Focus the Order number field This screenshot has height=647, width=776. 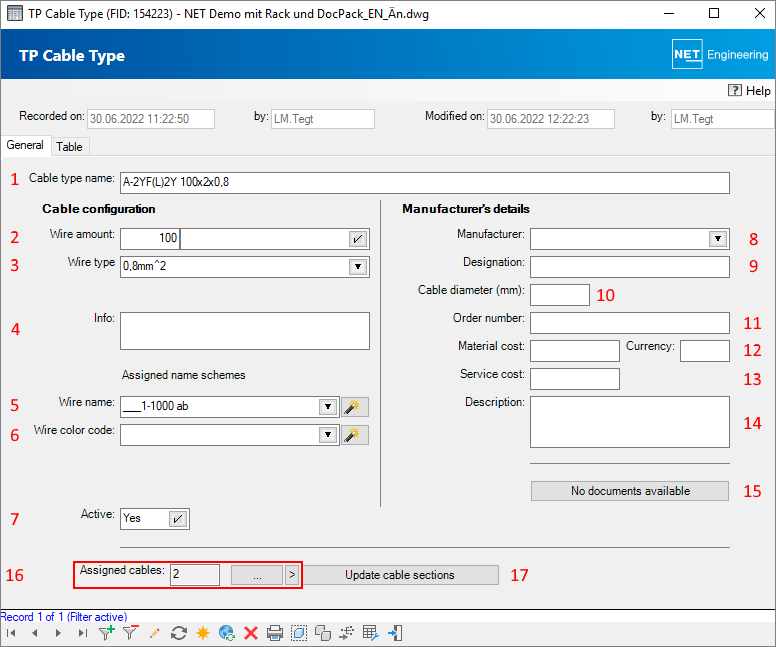point(630,323)
